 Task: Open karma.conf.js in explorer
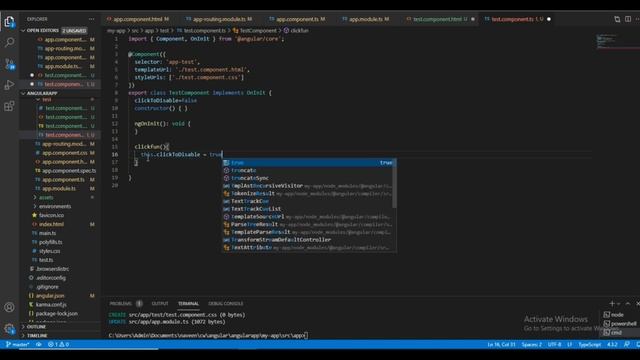(51, 305)
